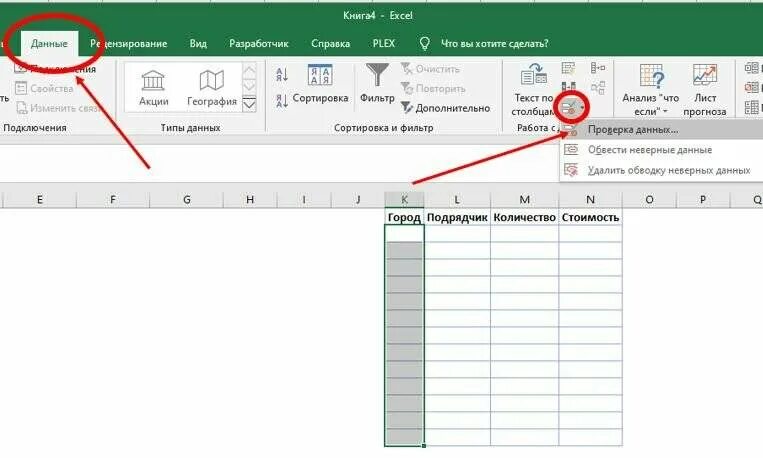
Task: Select column header O
Action: coord(649,200)
